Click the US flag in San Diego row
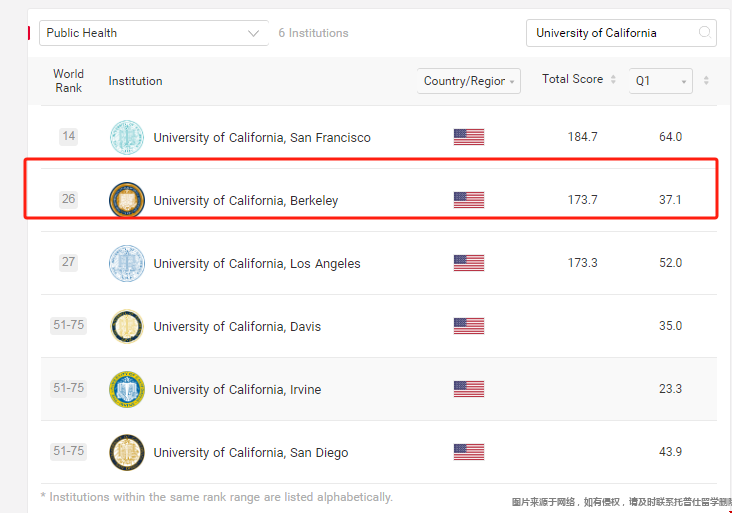The width and height of the screenshot is (732, 513). pyautogui.click(x=469, y=452)
